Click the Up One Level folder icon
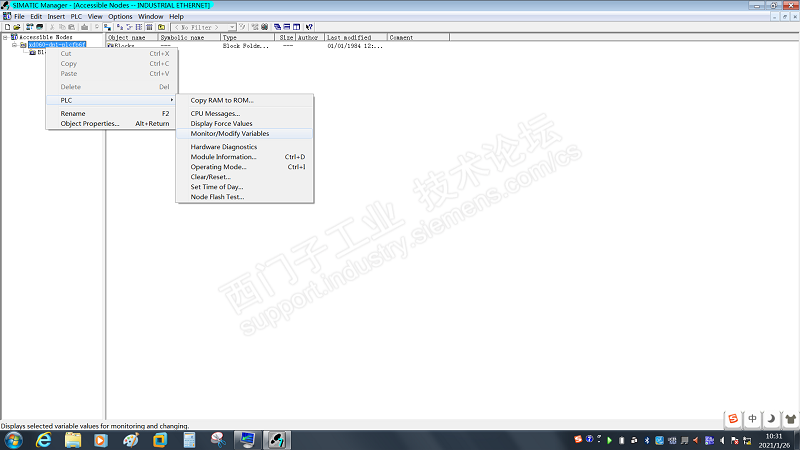The width and height of the screenshot is (800, 450). [x=162, y=27]
